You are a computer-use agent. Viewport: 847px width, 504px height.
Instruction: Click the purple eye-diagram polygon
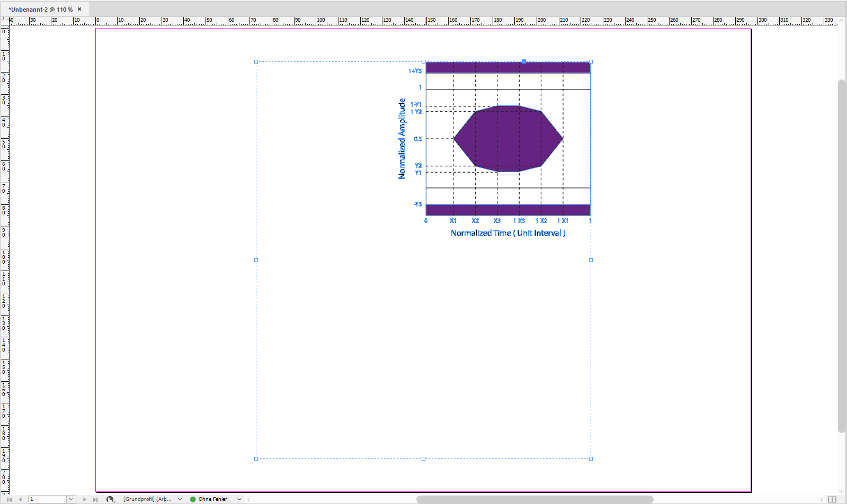[508, 139]
